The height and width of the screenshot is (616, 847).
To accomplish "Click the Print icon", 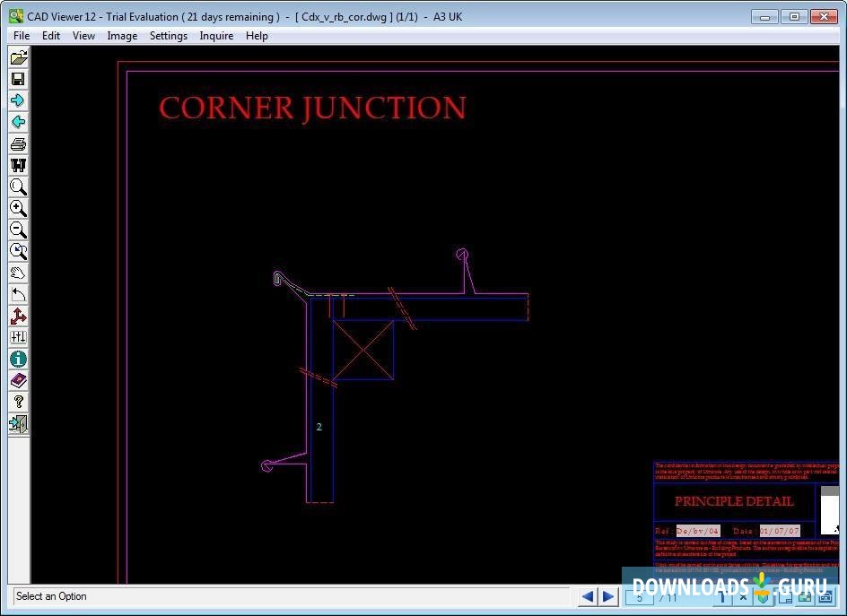I will click(18, 143).
